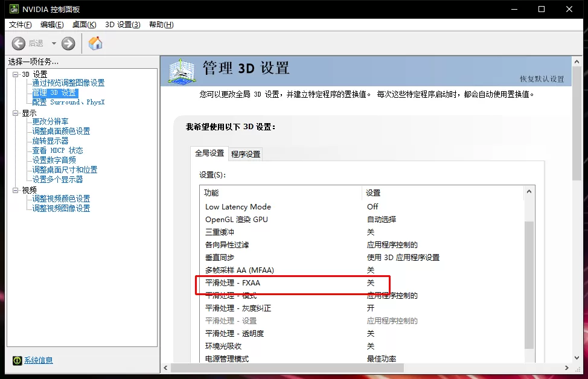The image size is (588, 379).
Task: Open the 桌面 menu
Action: 84,25
